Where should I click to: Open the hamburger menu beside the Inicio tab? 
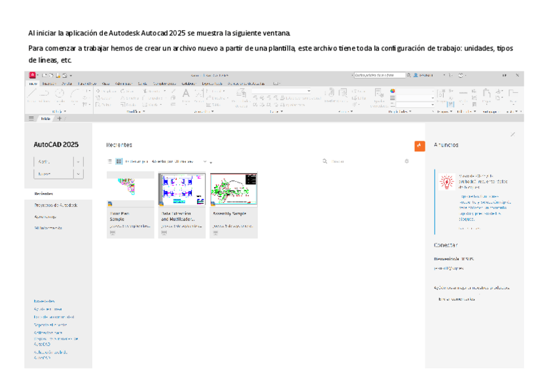[x=31, y=118]
